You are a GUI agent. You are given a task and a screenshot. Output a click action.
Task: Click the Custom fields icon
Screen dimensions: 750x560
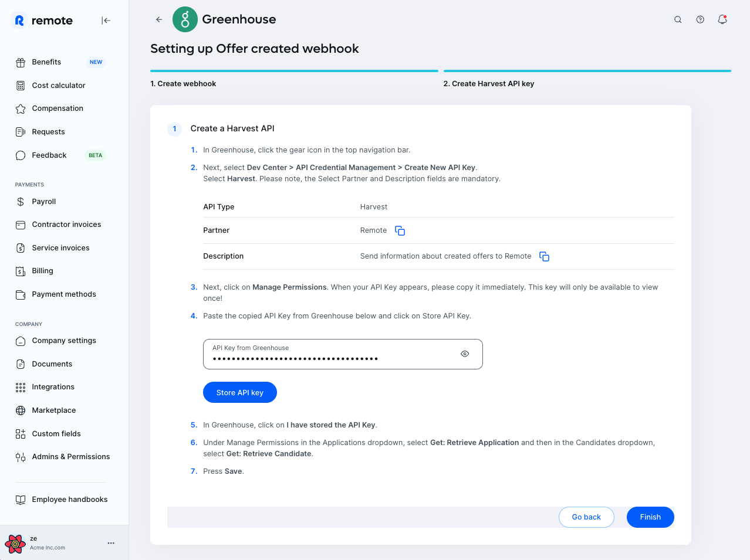[x=21, y=434]
